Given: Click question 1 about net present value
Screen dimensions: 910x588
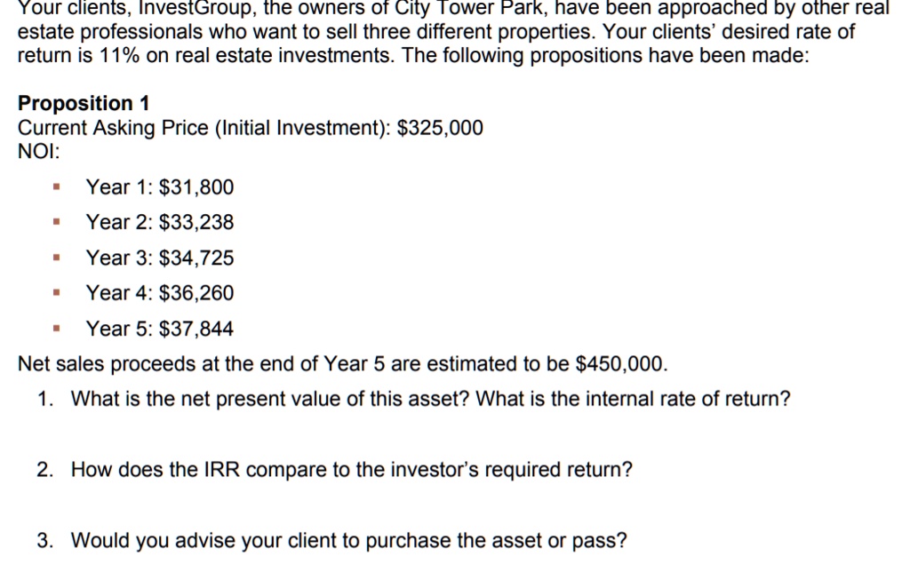Looking at the screenshot, I should [x=414, y=399].
